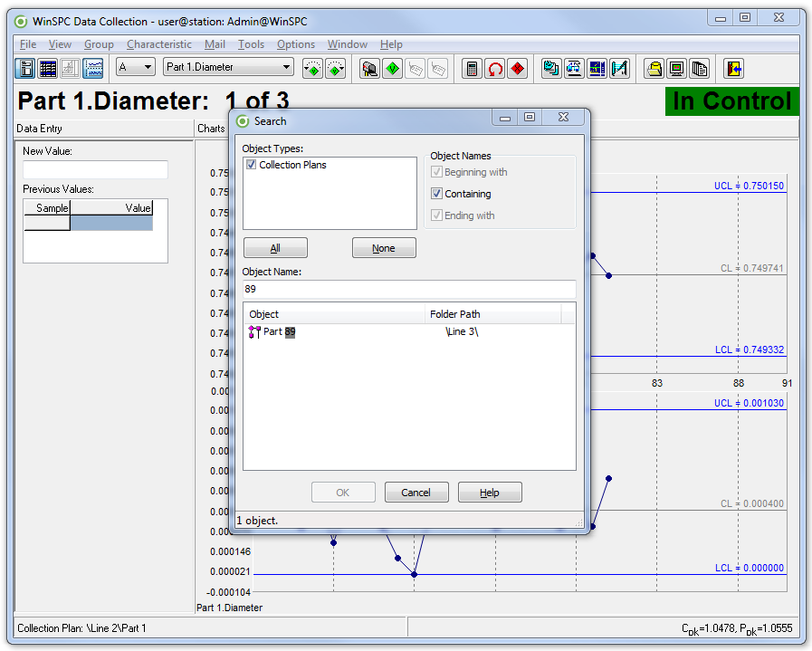Click the previous characteristic green diamond icon

[x=313, y=69]
